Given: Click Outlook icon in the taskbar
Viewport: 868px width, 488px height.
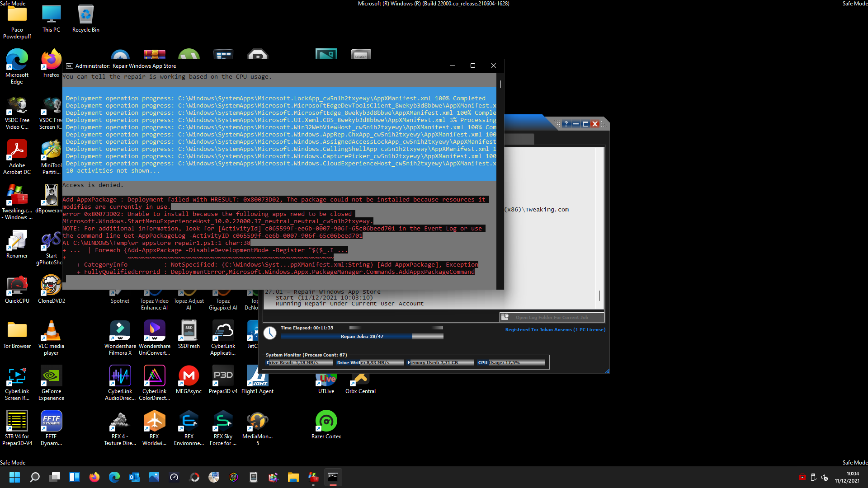Looking at the screenshot, I should (134, 477).
